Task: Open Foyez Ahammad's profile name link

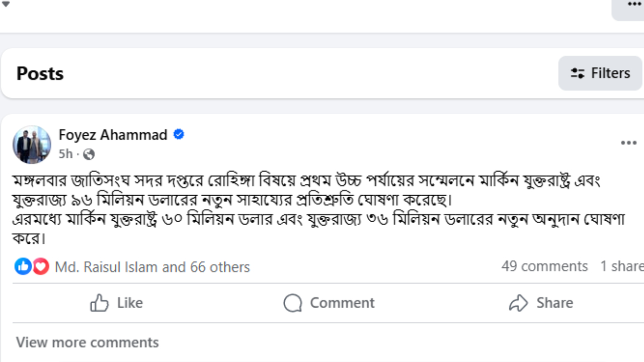Action: [113, 135]
